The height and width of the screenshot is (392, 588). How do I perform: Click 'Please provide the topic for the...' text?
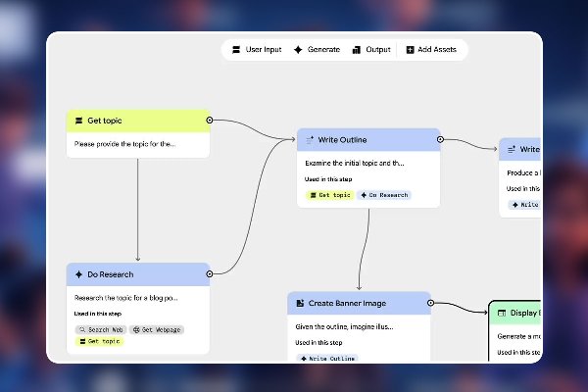pos(124,144)
